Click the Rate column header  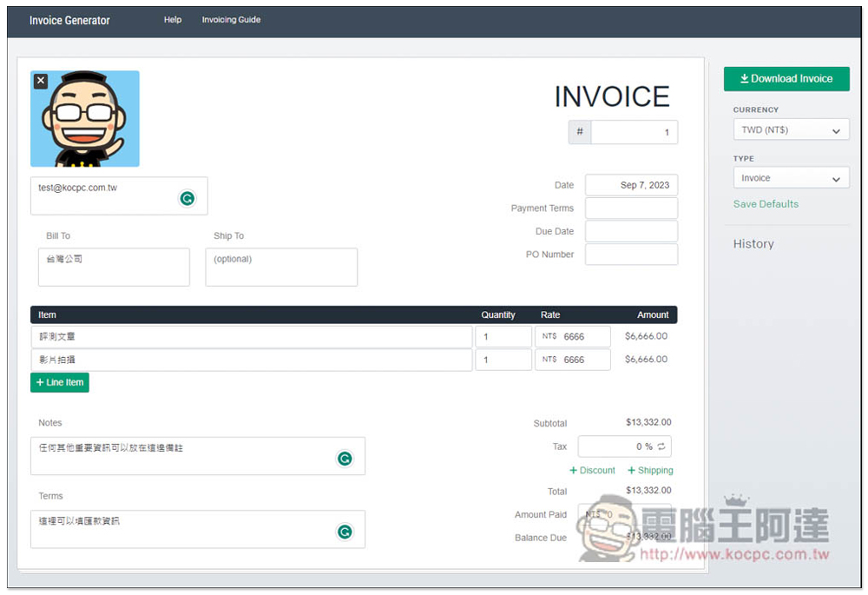pos(550,314)
